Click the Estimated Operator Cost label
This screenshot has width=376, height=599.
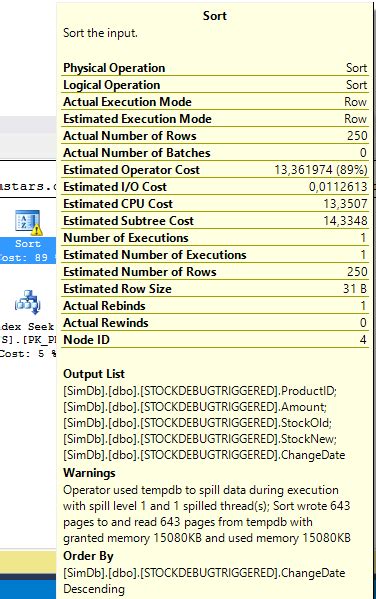click(x=131, y=170)
